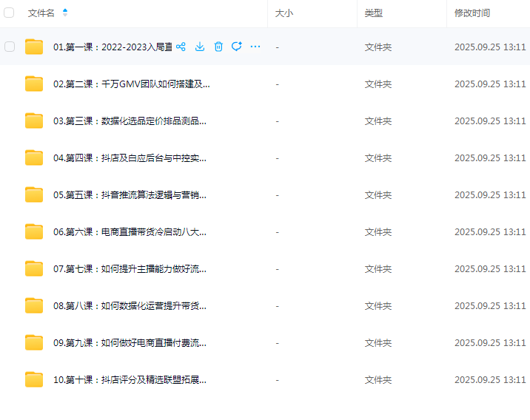This screenshot has width=530, height=420.
Task: Click the folder icon of 01.第一课
Action: [x=34, y=47]
